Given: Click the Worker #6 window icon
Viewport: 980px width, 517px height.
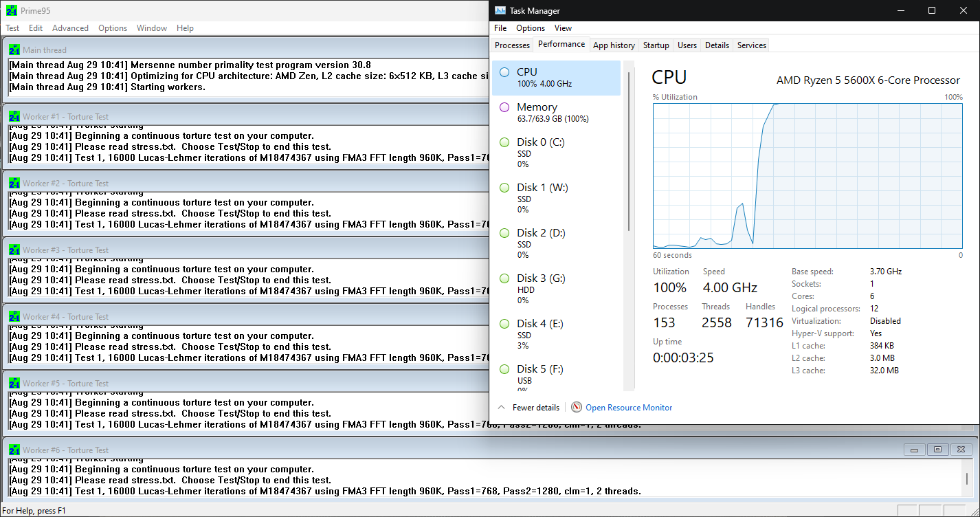Looking at the screenshot, I should click(x=14, y=450).
